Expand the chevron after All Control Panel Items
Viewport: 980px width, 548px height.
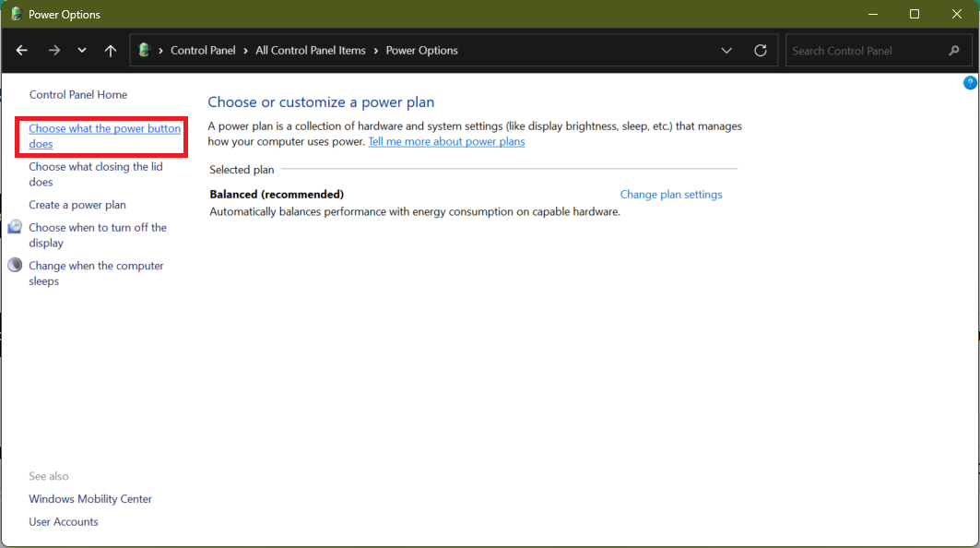376,51
